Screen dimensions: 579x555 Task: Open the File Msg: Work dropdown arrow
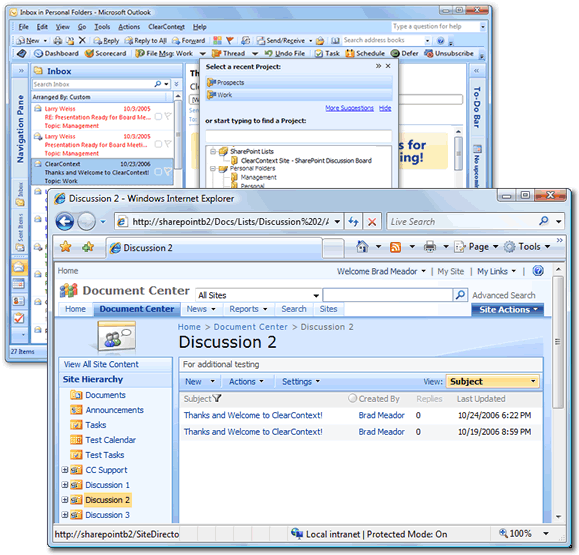(x=202, y=54)
